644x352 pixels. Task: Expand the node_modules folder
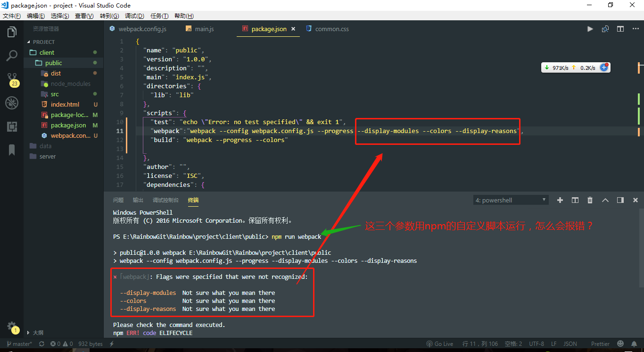tap(64, 84)
